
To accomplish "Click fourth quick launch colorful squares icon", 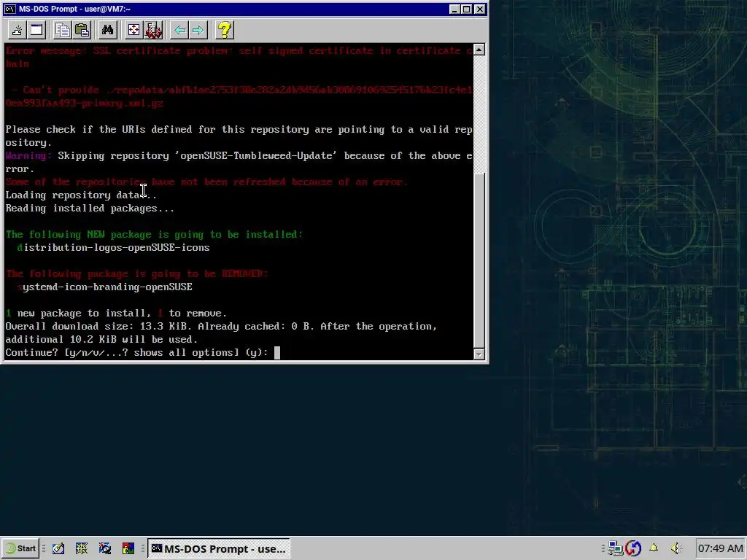I will [x=128, y=548].
